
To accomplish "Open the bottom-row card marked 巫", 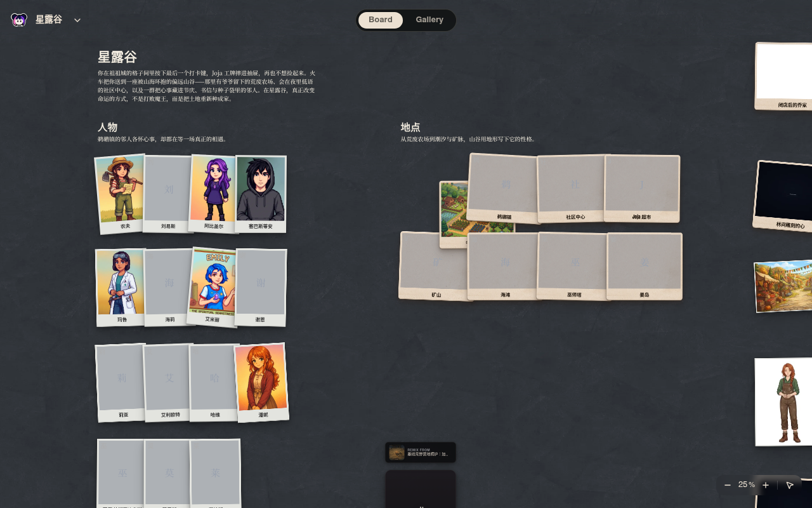I will coord(122,474).
